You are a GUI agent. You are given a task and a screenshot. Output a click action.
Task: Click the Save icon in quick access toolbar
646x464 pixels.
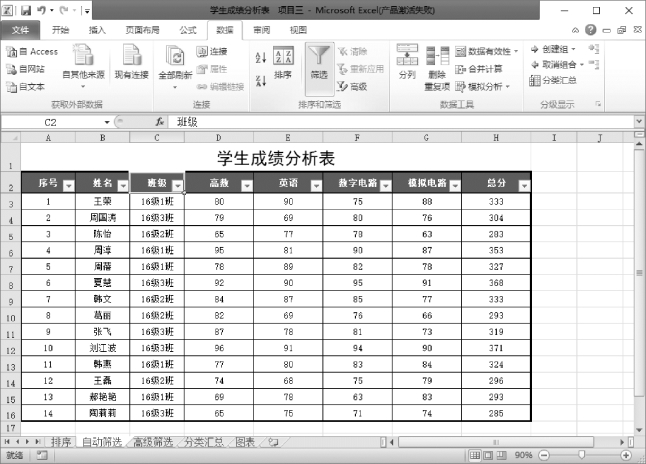(x=26, y=10)
